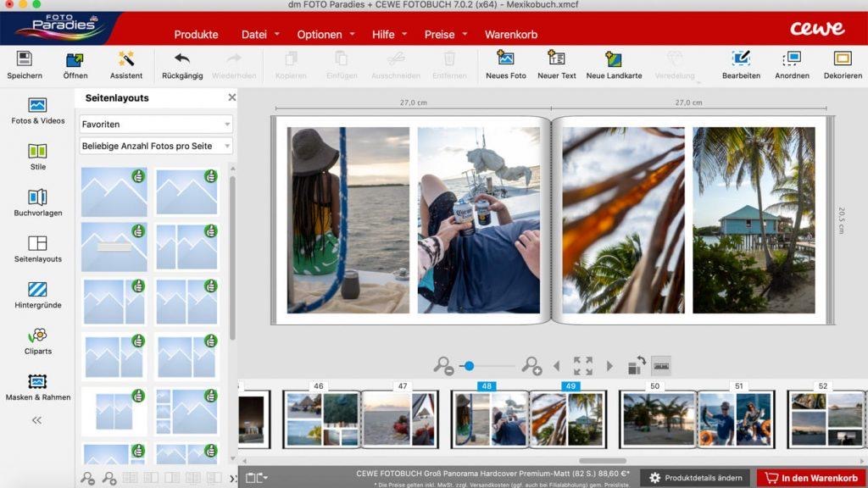Expand more layout filter options chevron
This screenshot has width=868, height=488.
pos(233,478)
